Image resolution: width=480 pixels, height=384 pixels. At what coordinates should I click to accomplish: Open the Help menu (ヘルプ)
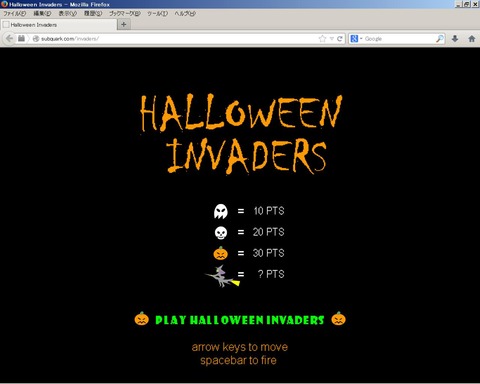(x=185, y=13)
